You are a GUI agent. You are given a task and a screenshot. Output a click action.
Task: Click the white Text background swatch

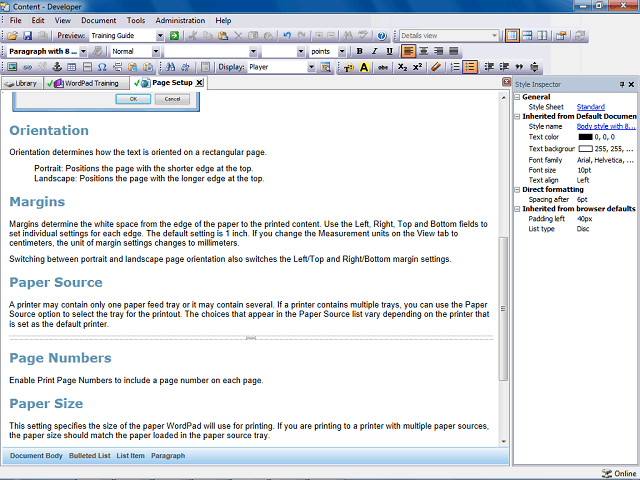[585, 149]
